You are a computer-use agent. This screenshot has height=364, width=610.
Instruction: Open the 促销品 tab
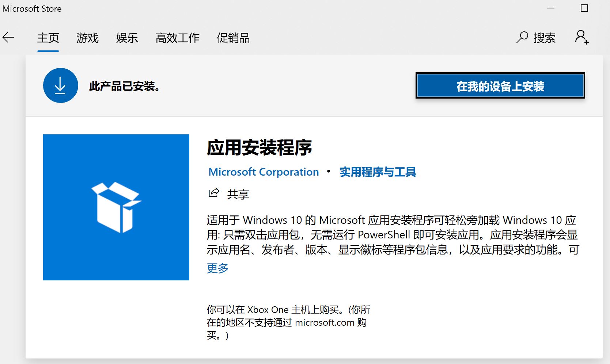pyautogui.click(x=233, y=38)
